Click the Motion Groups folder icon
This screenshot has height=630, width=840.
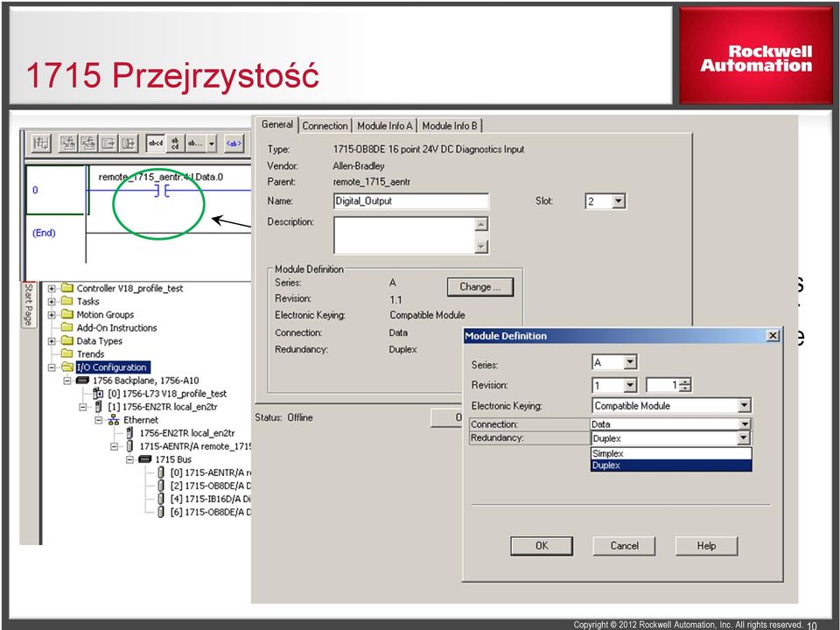[67, 314]
